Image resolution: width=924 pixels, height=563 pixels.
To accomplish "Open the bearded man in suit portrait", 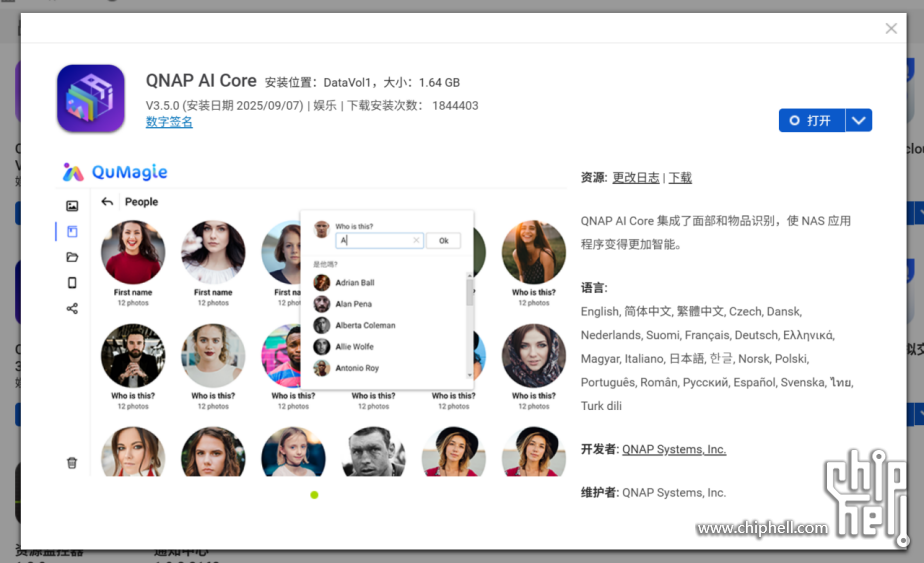I will (x=133, y=355).
